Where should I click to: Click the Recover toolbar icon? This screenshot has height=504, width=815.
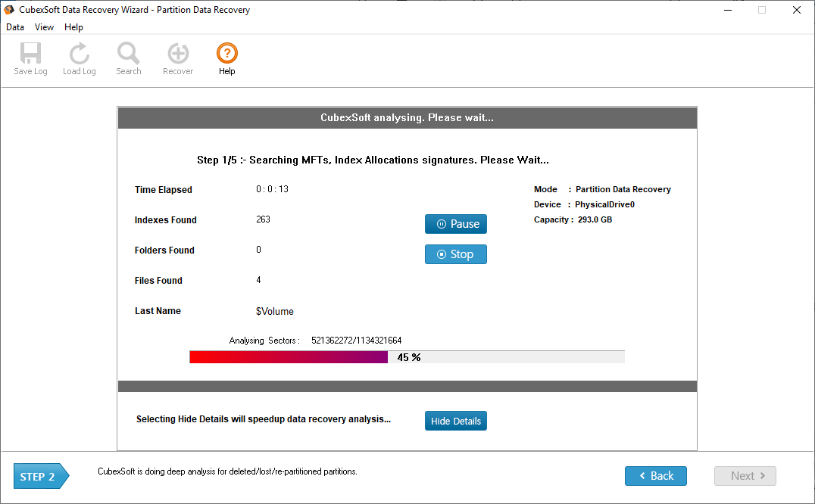[x=178, y=59]
